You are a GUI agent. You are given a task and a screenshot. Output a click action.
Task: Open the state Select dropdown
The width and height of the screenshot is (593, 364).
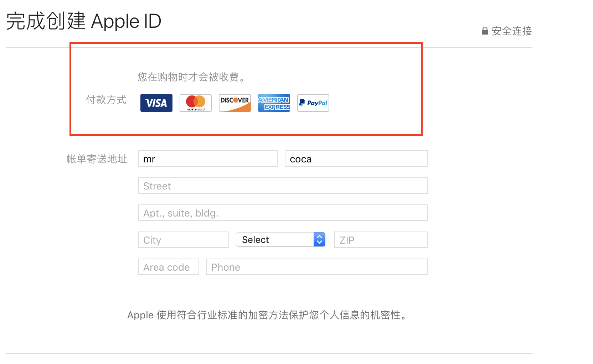pyautogui.click(x=275, y=240)
